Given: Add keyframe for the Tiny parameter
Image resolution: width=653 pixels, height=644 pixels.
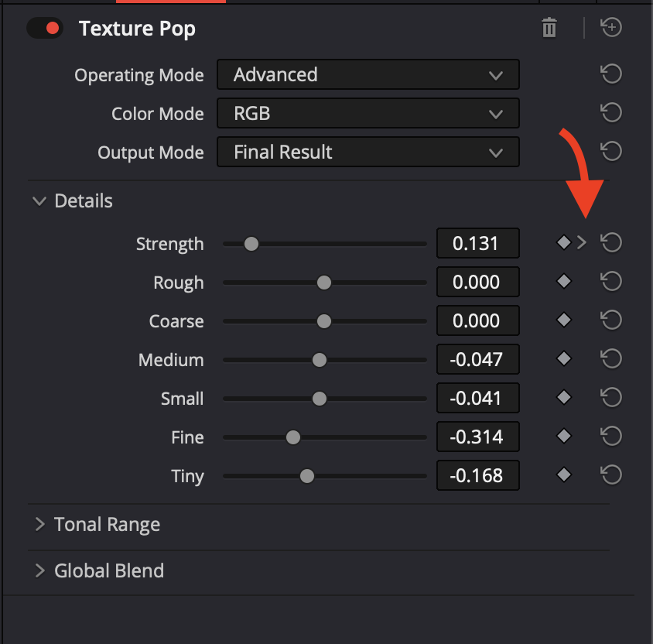Looking at the screenshot, I should [x=564, y=475].
